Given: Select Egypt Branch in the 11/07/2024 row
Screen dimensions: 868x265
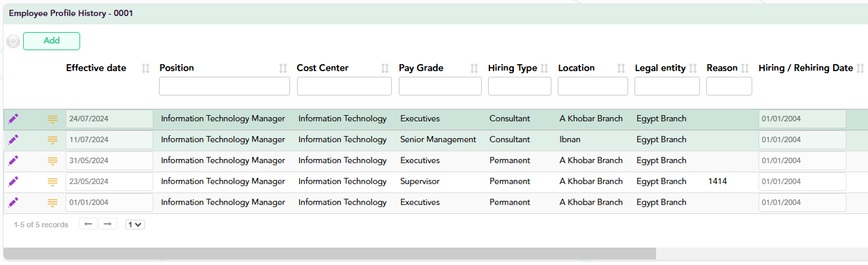Looking at the screenshot, I should point(662,139).
